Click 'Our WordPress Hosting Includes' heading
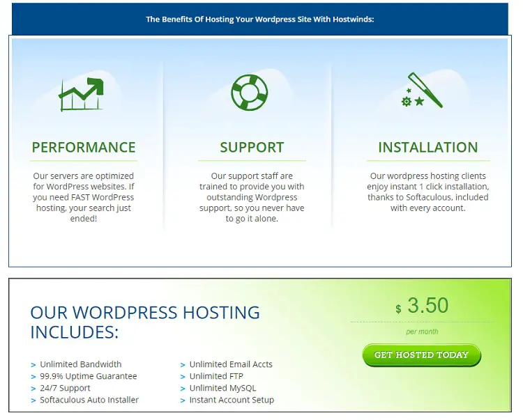 pos(145,322)
